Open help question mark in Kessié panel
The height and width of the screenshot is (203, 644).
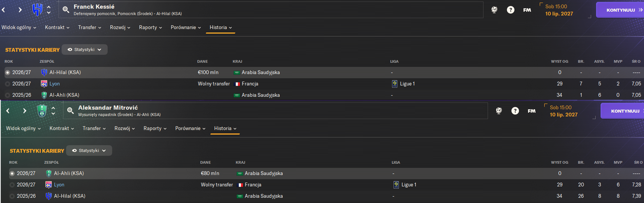(511, 10)
